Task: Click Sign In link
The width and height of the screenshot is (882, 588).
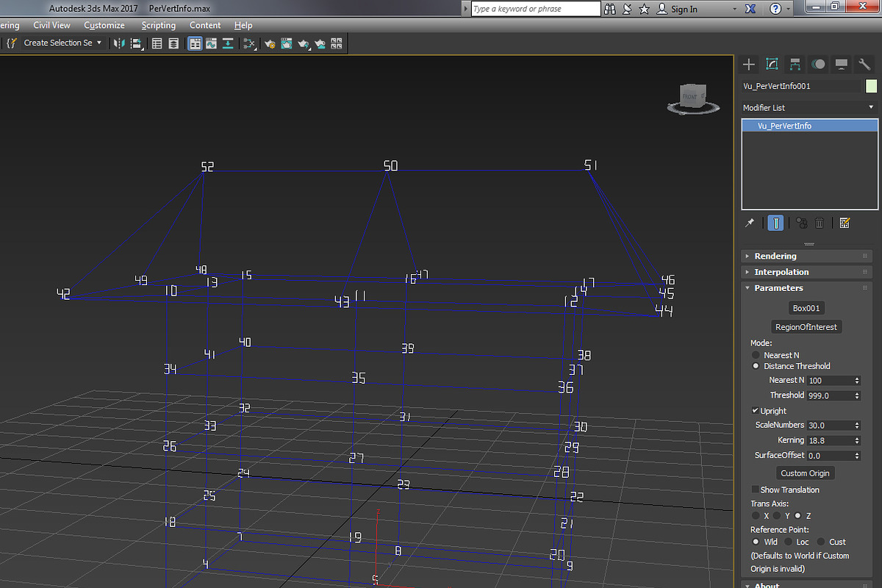Action: (684, 9)
